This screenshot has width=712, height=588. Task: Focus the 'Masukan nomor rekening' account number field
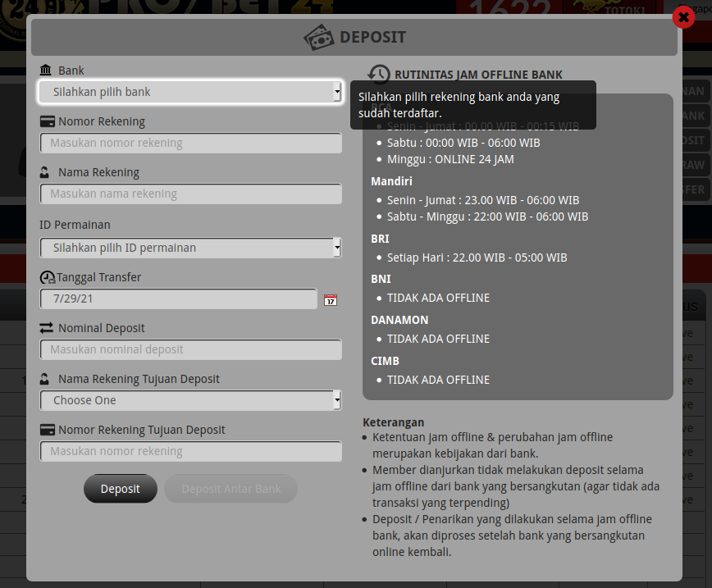[x=190, y=143]
